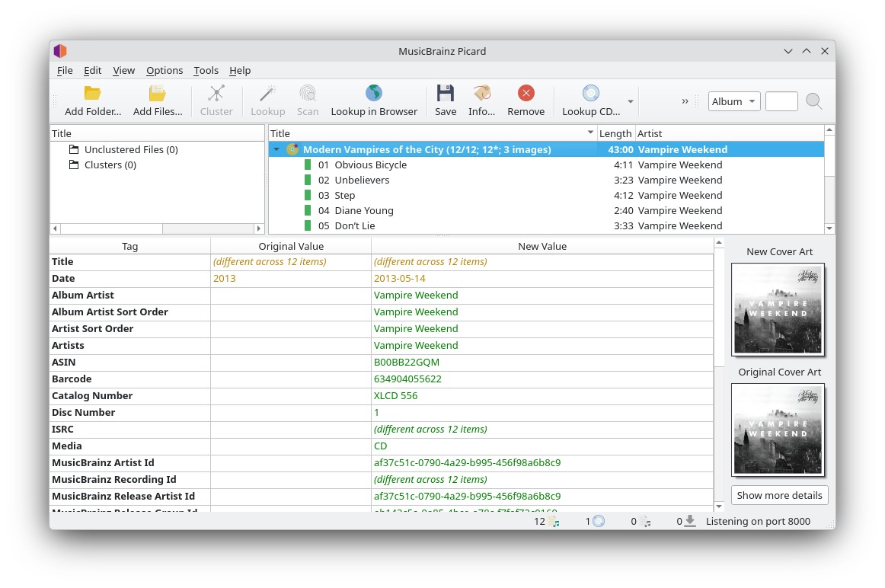This screenshot has height=588, width=885.
Task: Click left pane horizontal scrollbar right arrow
Action: tap(258, 228)
